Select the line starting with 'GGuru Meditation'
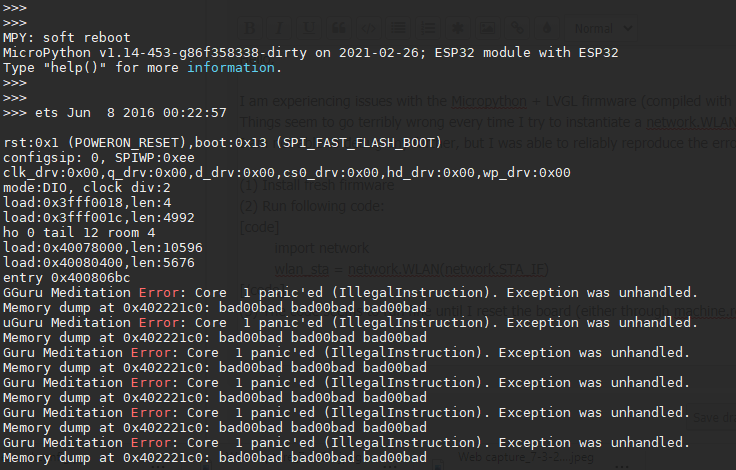Viewport: 736px width, 470px height. click(350, 293)
